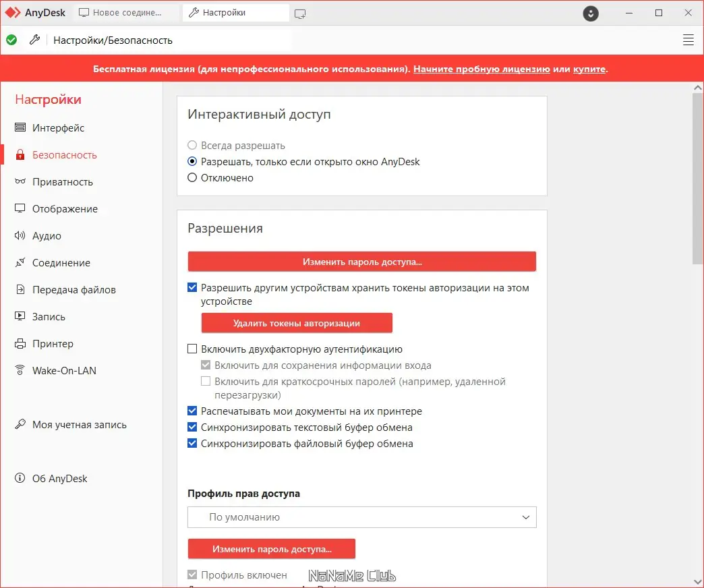Click the Разрешения heading
Viewport: 704px width, 588px height.
click(225, 228)
